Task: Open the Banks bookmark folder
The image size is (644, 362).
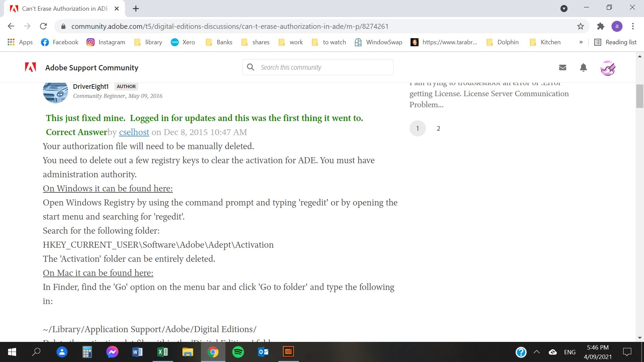Action: point(219,42)
